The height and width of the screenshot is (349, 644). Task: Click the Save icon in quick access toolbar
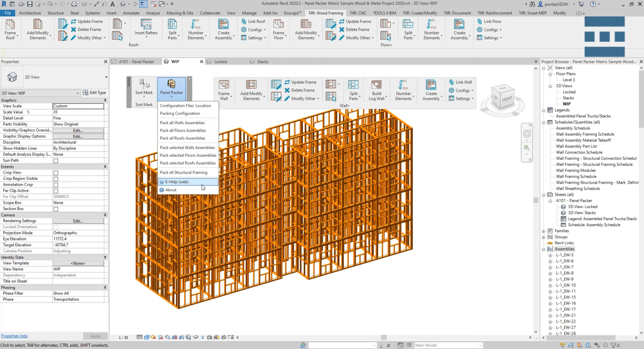[30, 4]
